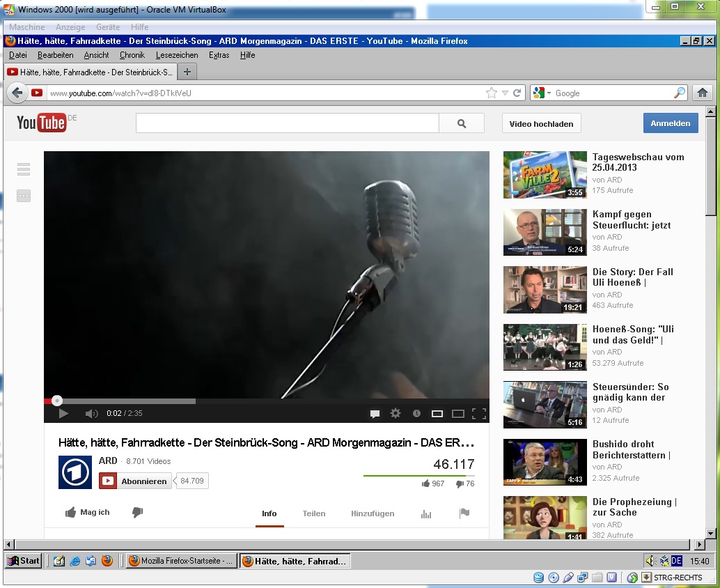Open video statistics chart icon
720x588 pixels.
pos(426,513)
